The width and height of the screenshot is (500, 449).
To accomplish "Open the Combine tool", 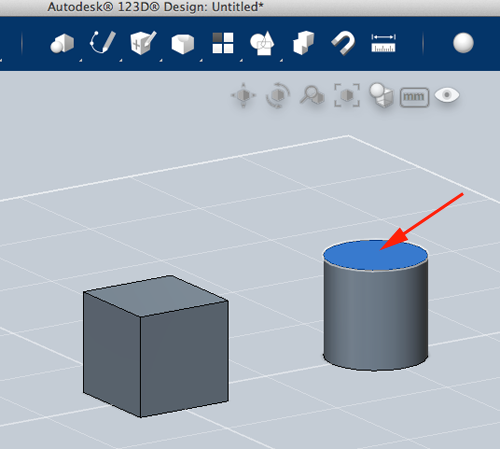I will click(303, 43).
